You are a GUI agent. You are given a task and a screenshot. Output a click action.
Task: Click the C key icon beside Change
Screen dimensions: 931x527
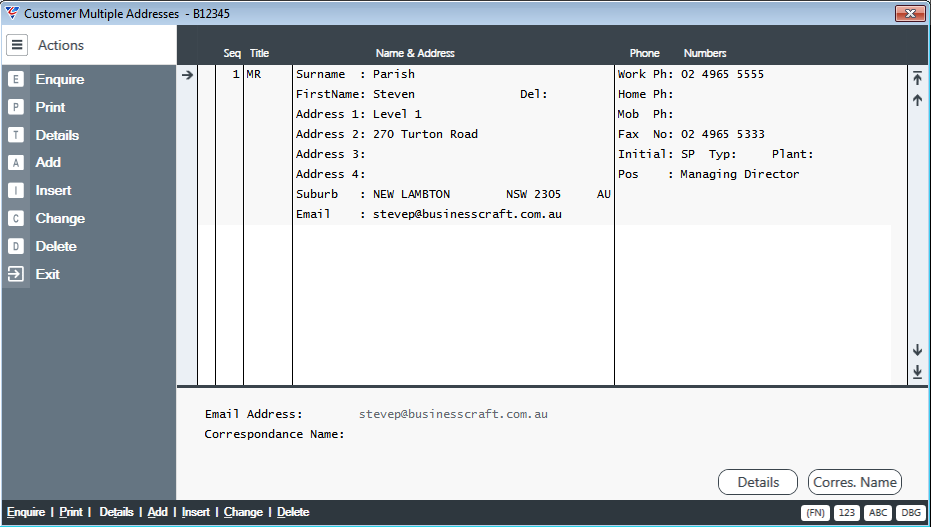pyautogui.click(x=16, y=218)
